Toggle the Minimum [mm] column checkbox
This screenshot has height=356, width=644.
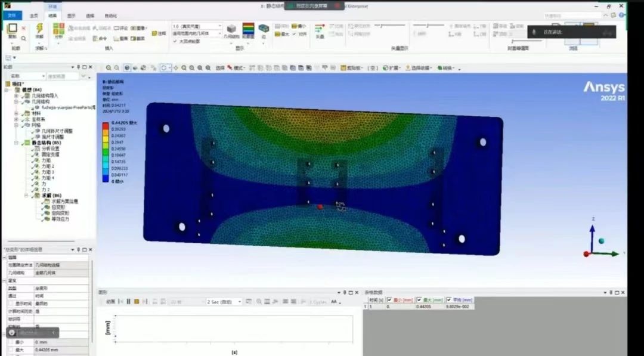[390, 300]
